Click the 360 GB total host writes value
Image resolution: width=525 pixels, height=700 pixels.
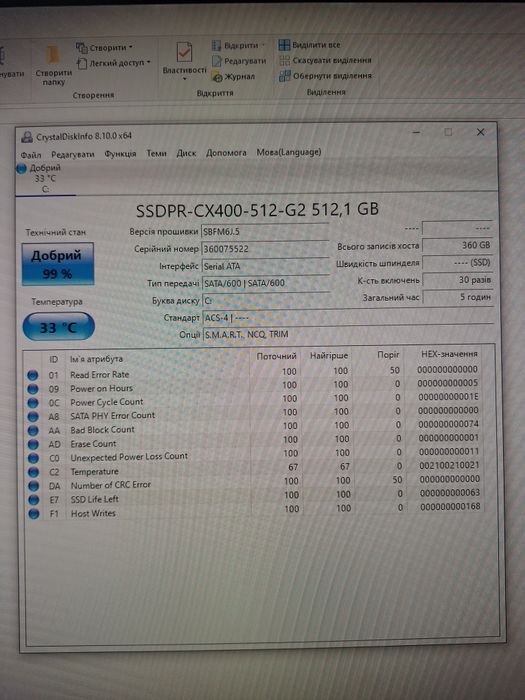click(x=457, y=245)
